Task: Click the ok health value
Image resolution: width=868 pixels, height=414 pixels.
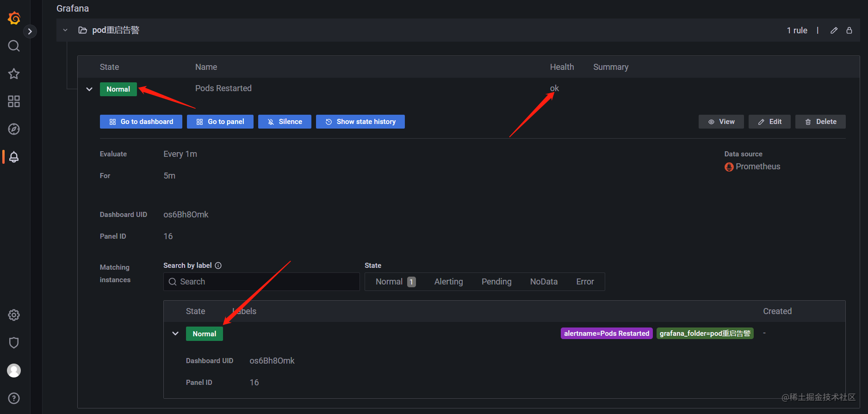Action: [x=554, y=88]
